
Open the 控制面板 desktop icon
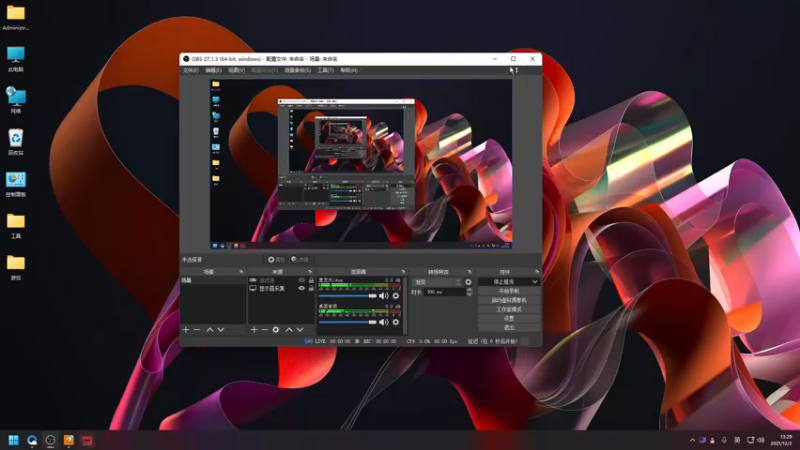(16, 184)
